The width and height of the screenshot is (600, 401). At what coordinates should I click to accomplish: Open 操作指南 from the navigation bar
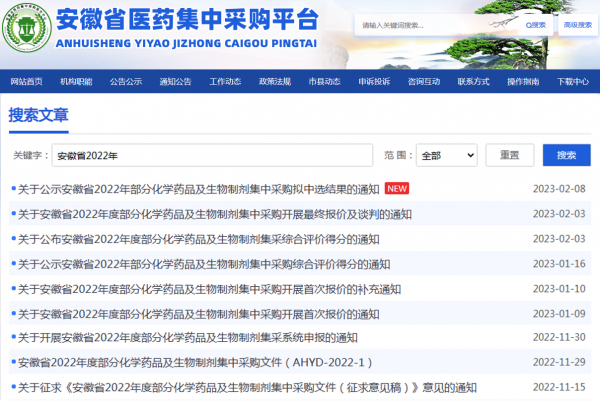coord(521,81)
